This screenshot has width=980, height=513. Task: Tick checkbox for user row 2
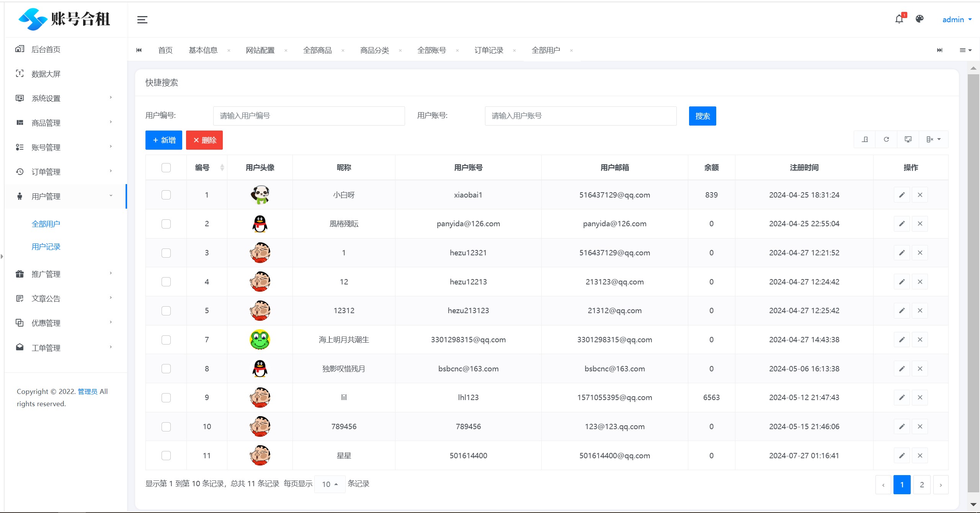click(166, 224)
